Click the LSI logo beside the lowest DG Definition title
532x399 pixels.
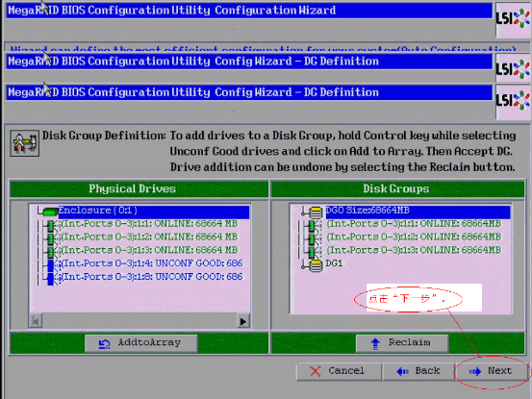point(513,101)
